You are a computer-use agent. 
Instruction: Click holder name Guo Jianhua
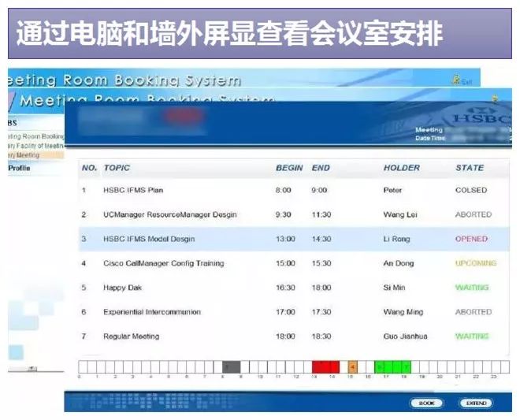405,336
